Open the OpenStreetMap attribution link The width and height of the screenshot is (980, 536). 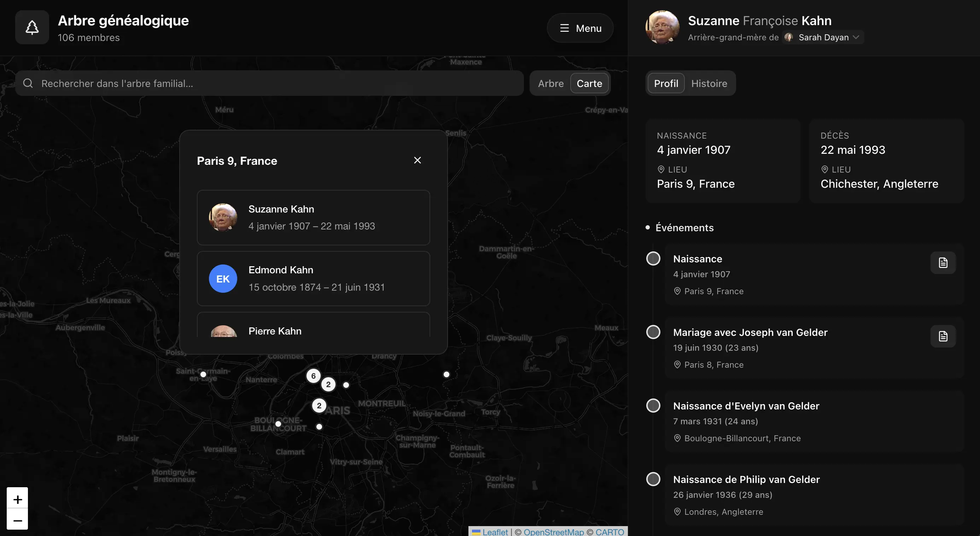(x=554, y=532)
